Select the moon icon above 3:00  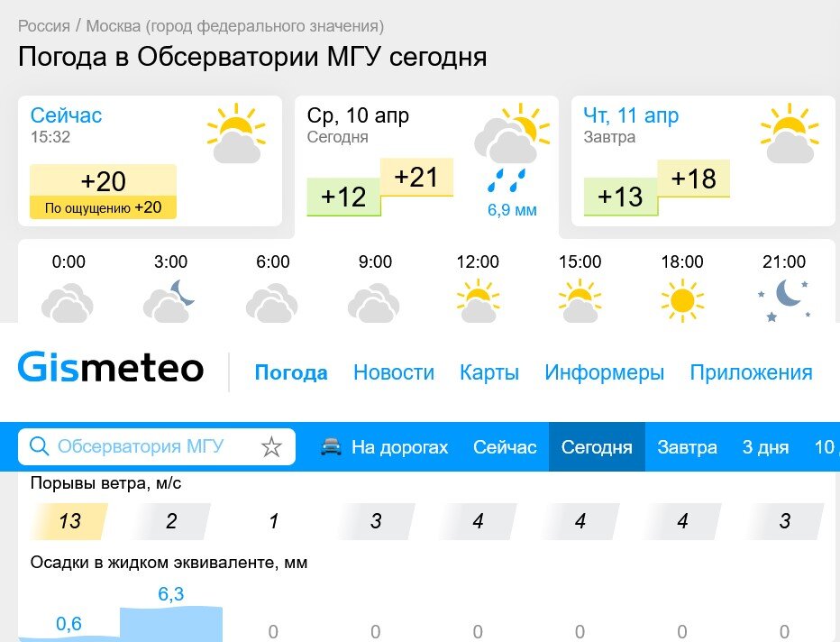[x=170, y=299]
